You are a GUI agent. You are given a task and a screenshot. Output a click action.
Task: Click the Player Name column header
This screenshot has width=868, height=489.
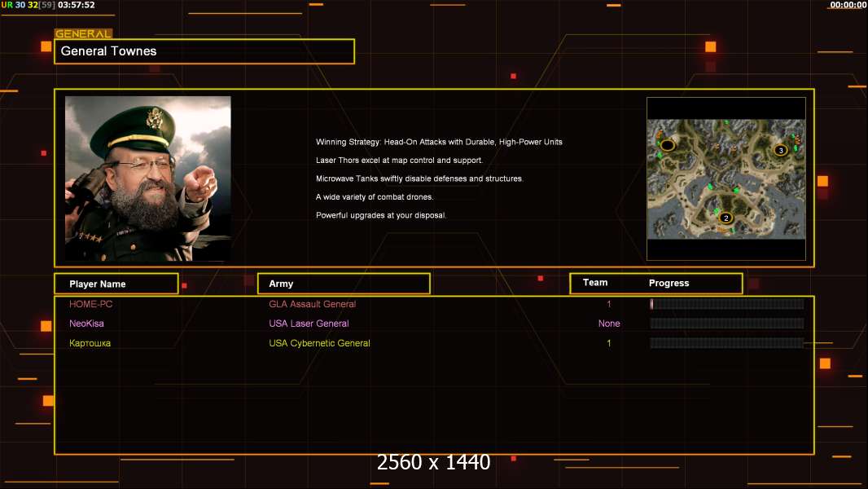[116, 284]
